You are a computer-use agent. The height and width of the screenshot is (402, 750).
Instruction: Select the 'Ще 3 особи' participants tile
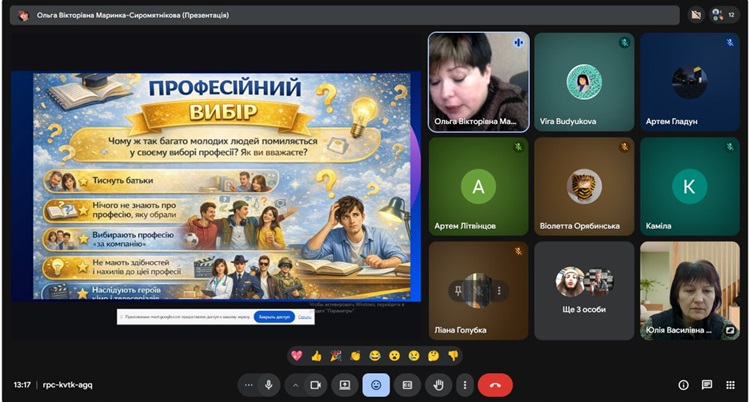(584, 290)
